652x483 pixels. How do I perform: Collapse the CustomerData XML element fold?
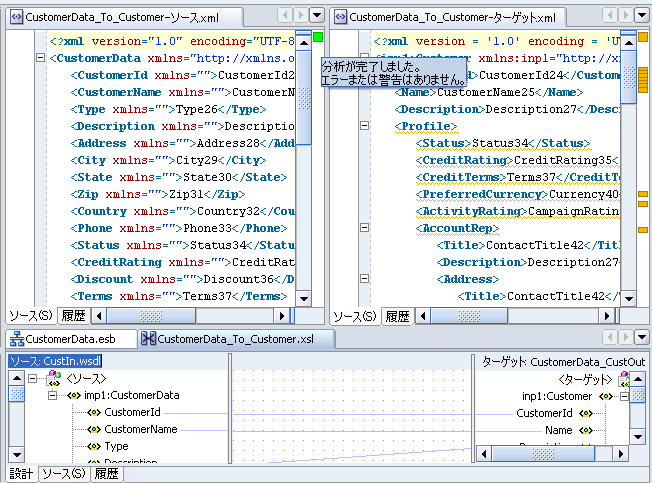[x=40, y=58]
